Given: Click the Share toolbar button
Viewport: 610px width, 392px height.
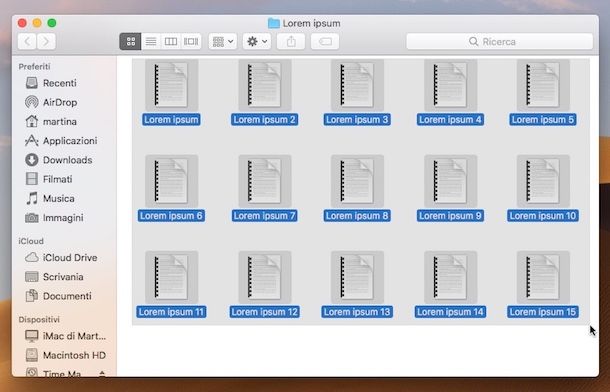Looking at the screenshot, I should 291,41.
